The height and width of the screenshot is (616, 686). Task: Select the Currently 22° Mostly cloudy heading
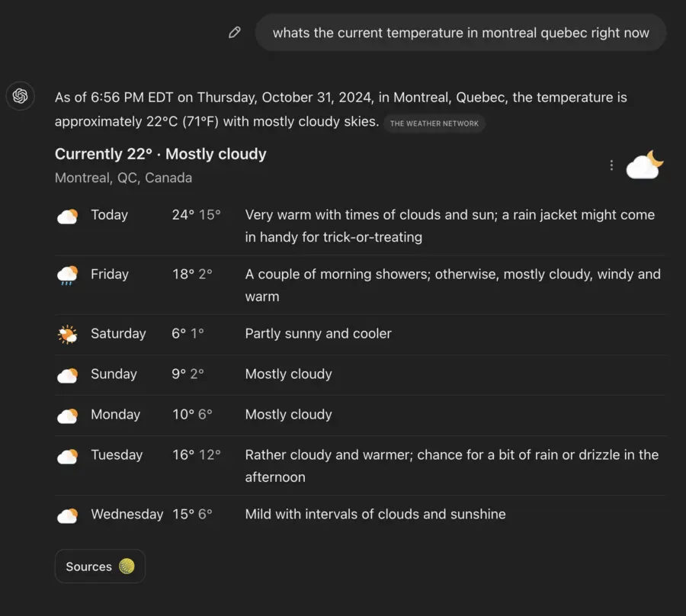pyautogui.click(x=160, y=154)
